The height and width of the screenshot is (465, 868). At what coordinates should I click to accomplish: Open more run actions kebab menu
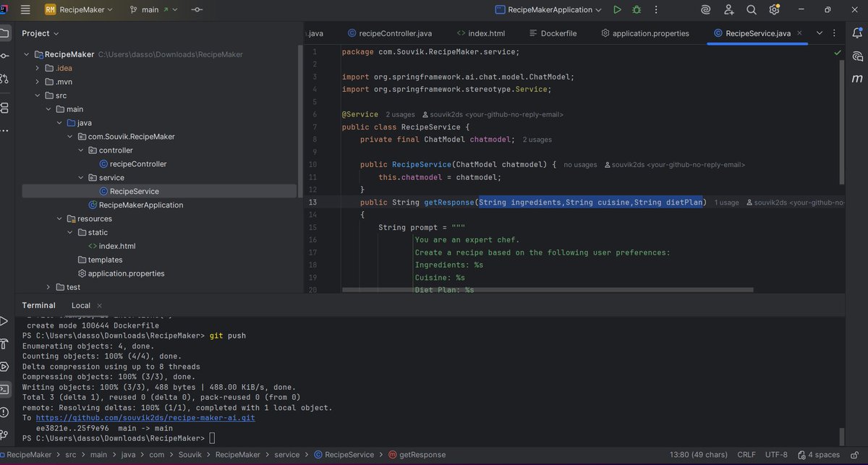point(655,10)
